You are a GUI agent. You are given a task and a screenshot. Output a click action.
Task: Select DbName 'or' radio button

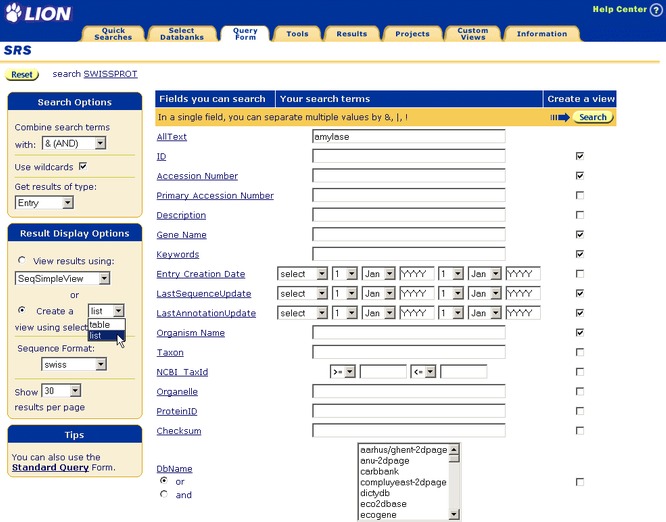coord(164,481)
